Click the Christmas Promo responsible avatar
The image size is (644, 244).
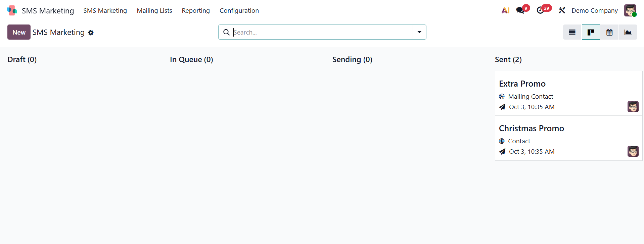(x=633, y=151)
